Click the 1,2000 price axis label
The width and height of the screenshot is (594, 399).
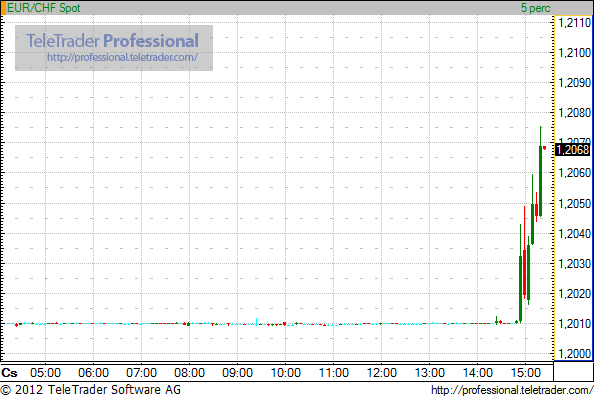(x=575, y=354)
